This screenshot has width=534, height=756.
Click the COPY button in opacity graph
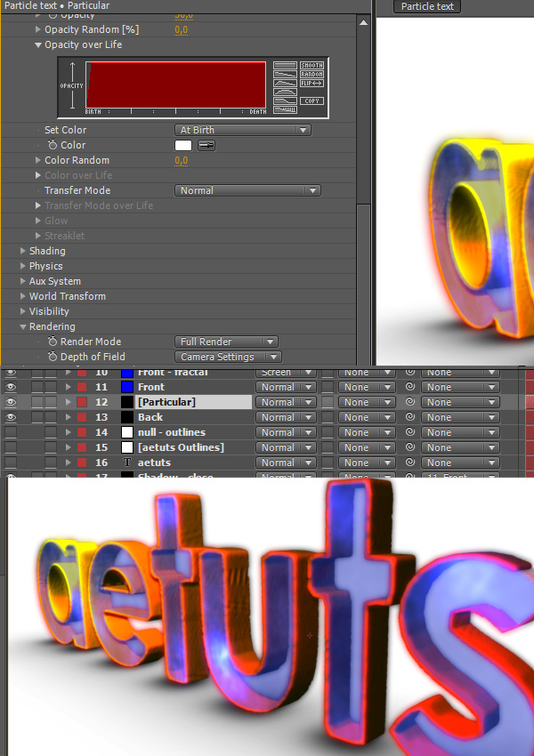(x=311, y=101)
